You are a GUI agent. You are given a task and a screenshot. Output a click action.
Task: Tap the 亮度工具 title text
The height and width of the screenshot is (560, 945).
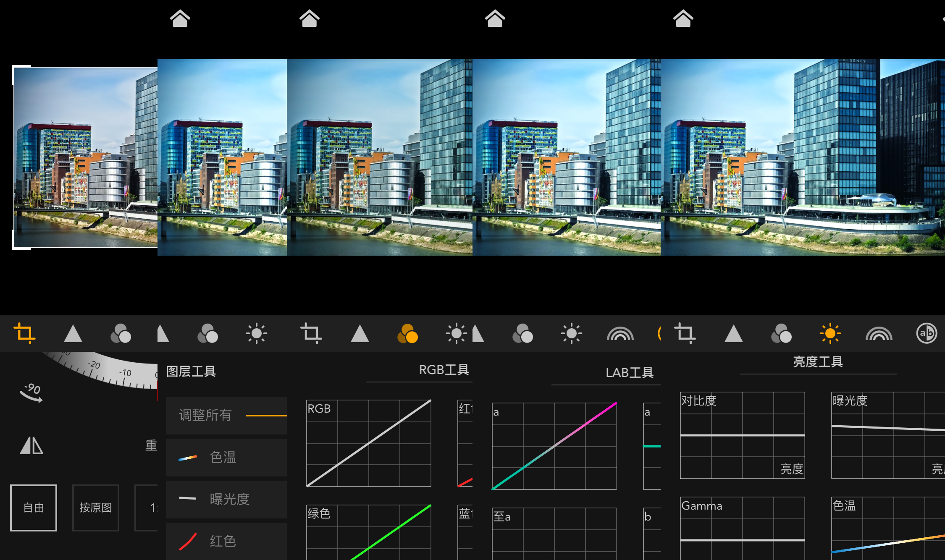click(818, 361)
